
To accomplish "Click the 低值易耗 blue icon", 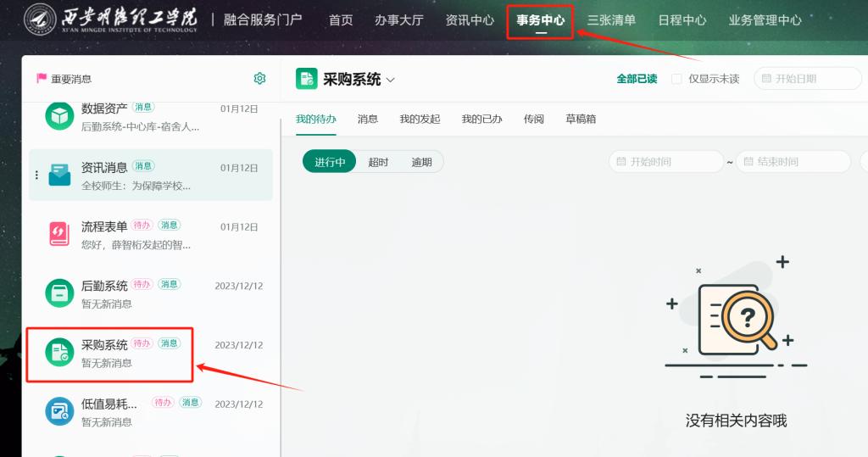I will (59, 411).
